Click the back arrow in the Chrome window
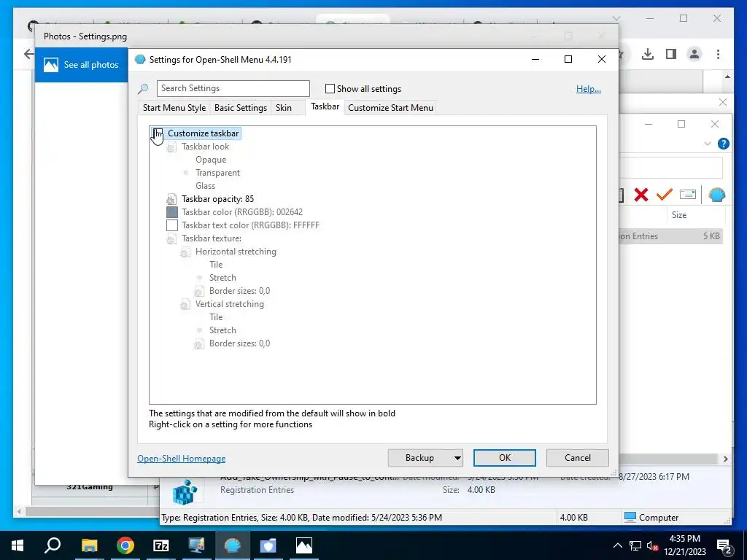747x560 pixels. tap(28, 54)
